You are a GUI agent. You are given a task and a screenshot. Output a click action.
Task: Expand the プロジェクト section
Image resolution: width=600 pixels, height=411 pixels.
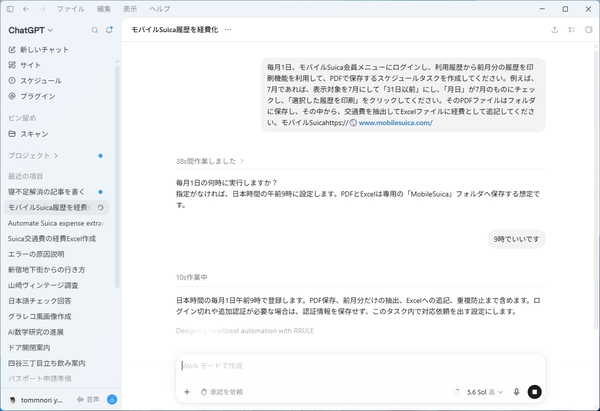point(33,156)
